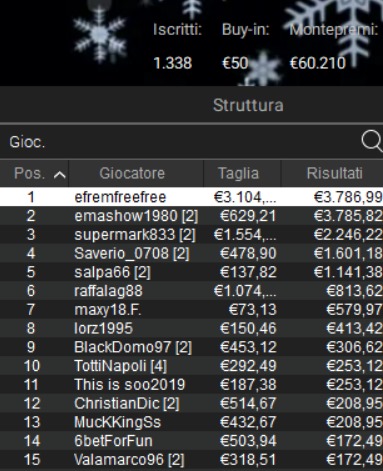Click the Gioc. search input field

click(180, 142)
